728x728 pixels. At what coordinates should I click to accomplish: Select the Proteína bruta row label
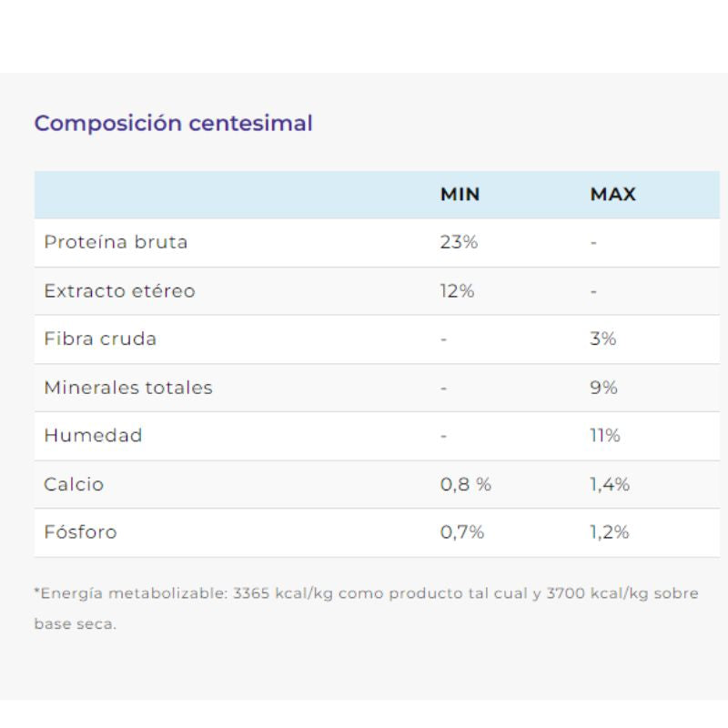[x=116, y=243]
